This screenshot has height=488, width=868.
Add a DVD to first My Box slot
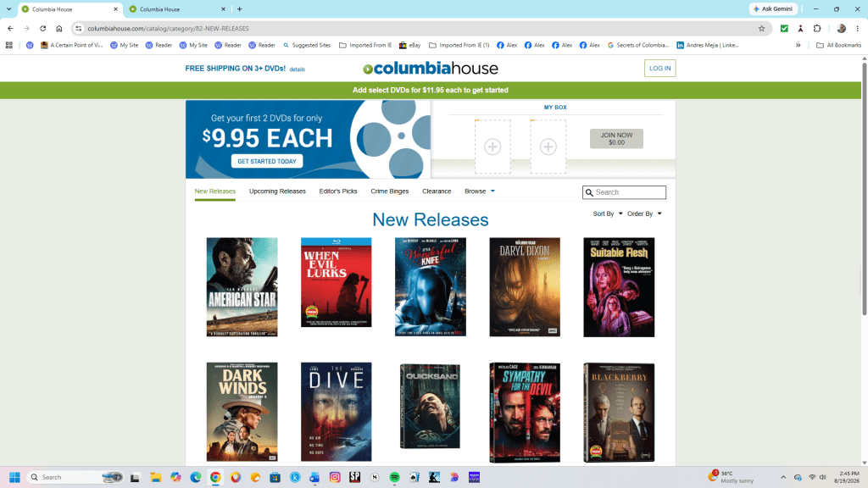(492, 147)
